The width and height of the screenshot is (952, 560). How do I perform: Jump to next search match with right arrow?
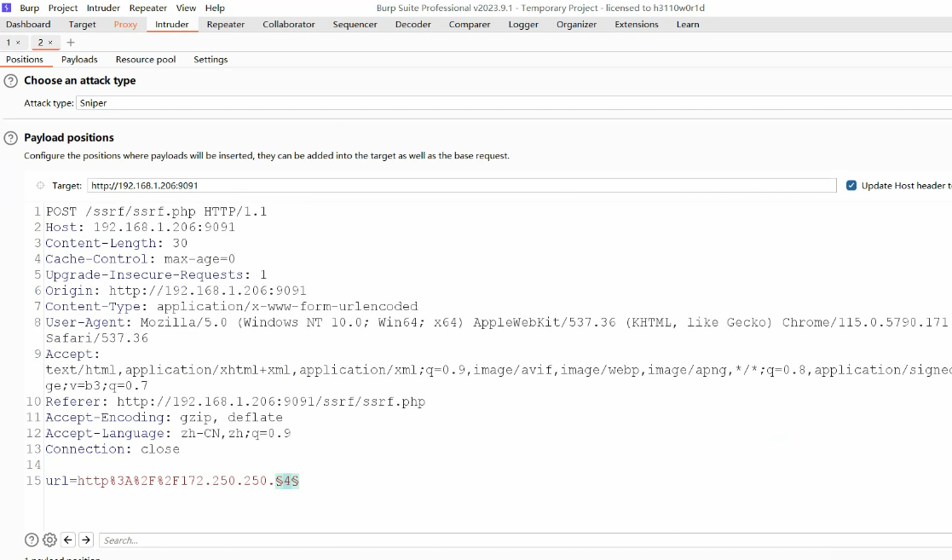[x=86, y=540]
